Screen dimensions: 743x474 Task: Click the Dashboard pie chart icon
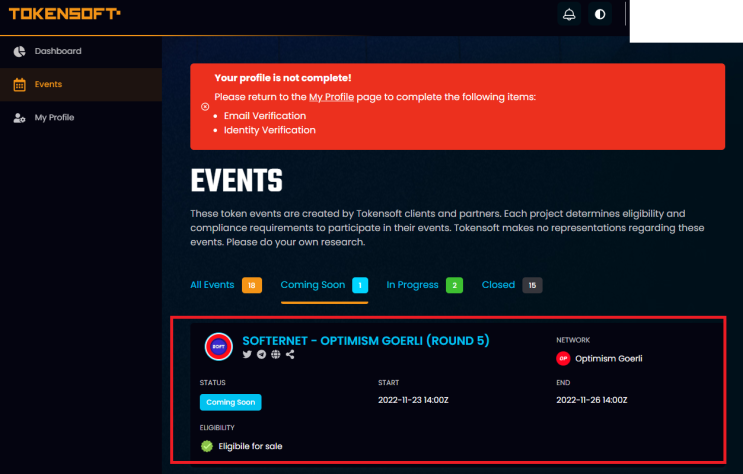[19, 51]
